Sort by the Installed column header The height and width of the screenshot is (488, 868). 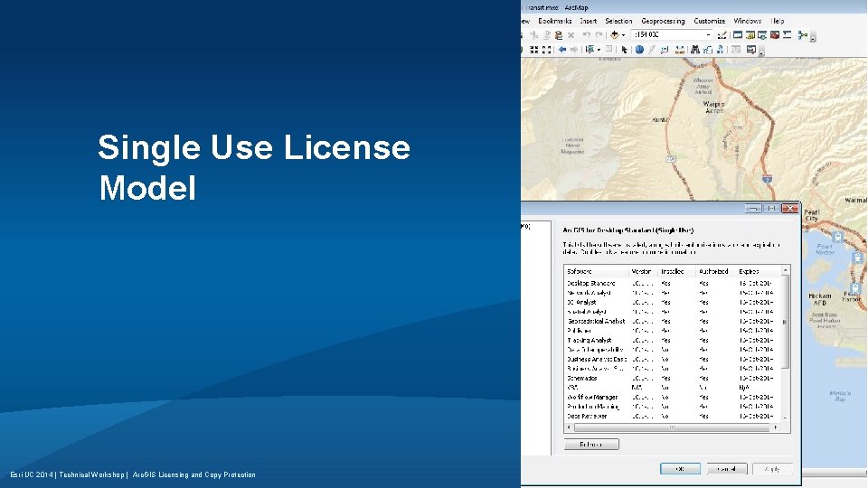click(676, 272)
